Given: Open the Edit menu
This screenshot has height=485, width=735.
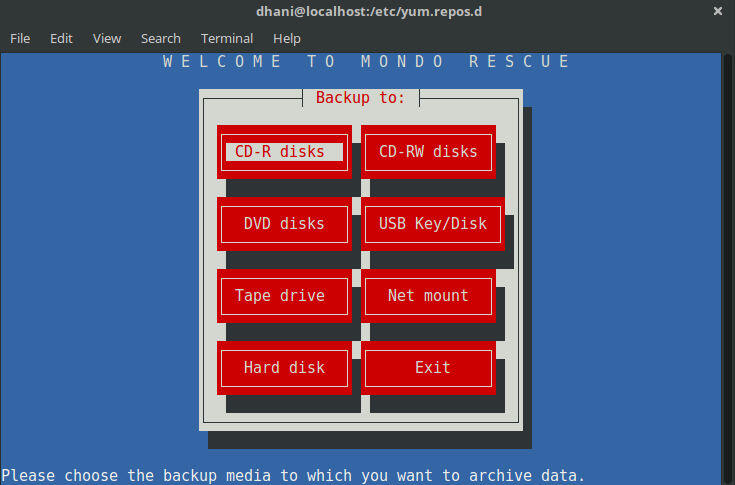Looking at the screenshot, I should point(61,38).
